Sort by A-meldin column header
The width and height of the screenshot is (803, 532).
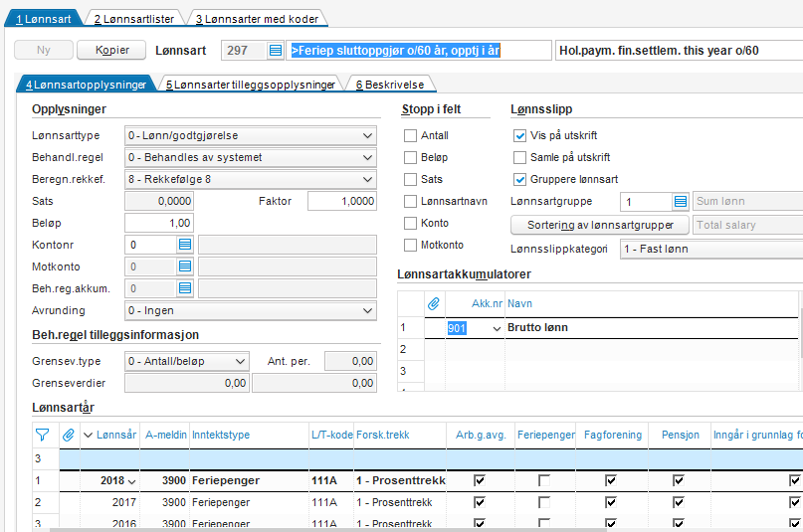pyautogui.click(x=165, y=435)
